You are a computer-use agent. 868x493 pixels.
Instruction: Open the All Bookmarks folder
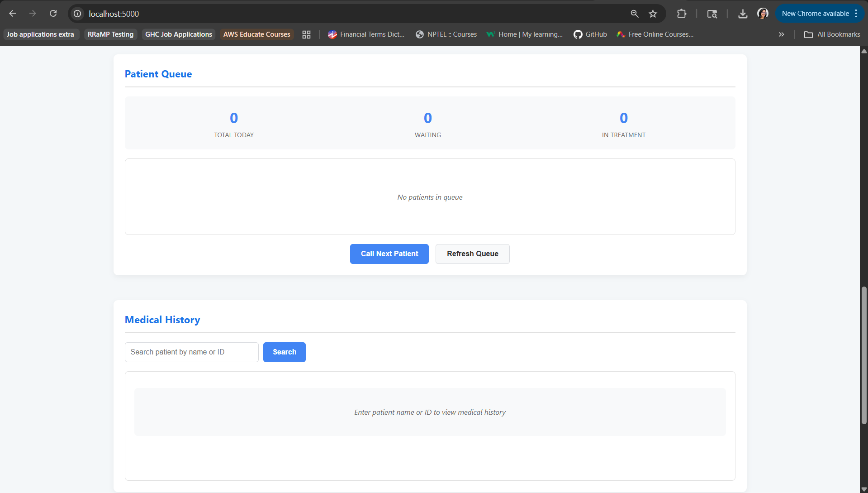pos(832,34)
